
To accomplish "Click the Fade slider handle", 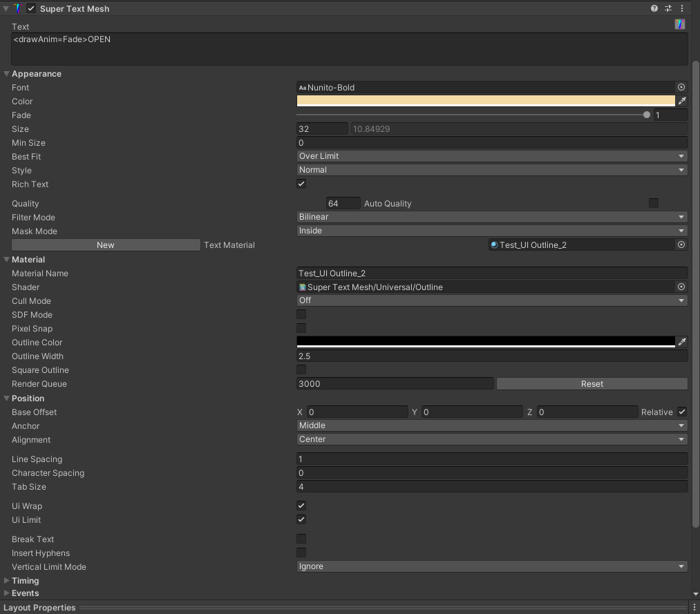I will [646, 115].
